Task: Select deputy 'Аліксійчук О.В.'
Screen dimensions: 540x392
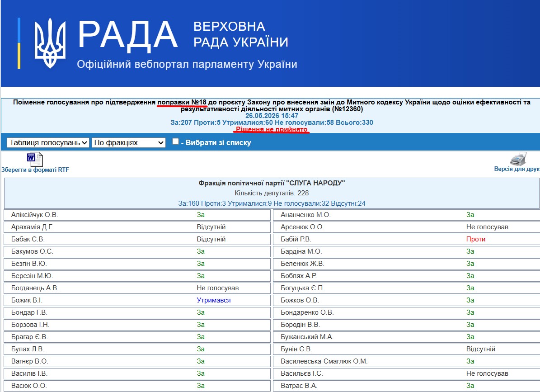Action: click(x=34, y=215)
